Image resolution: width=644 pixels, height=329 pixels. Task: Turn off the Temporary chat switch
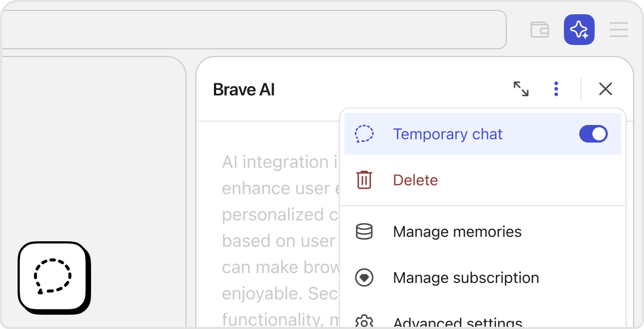594,134
